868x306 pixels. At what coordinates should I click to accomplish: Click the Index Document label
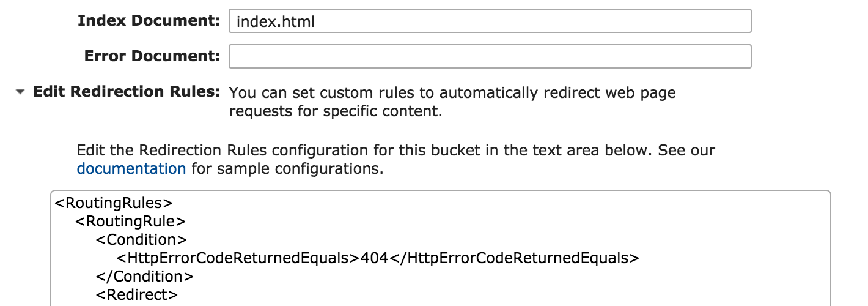click(x=149, y=20)
